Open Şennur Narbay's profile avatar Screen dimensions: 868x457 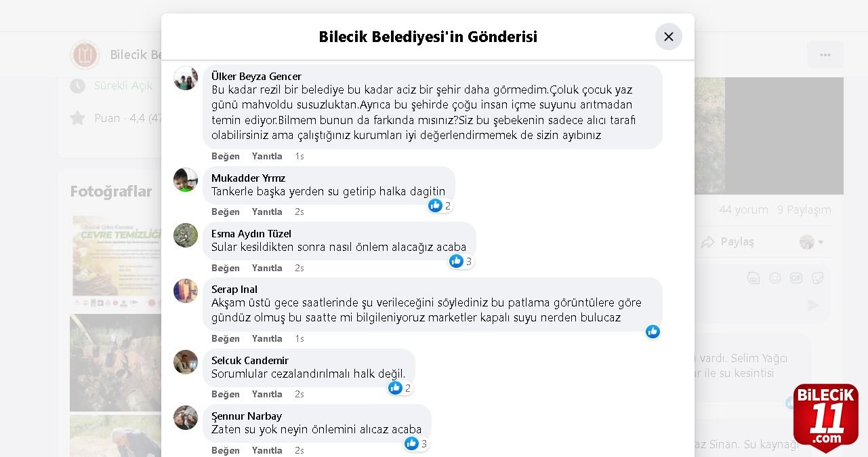[x=186, y=418]
